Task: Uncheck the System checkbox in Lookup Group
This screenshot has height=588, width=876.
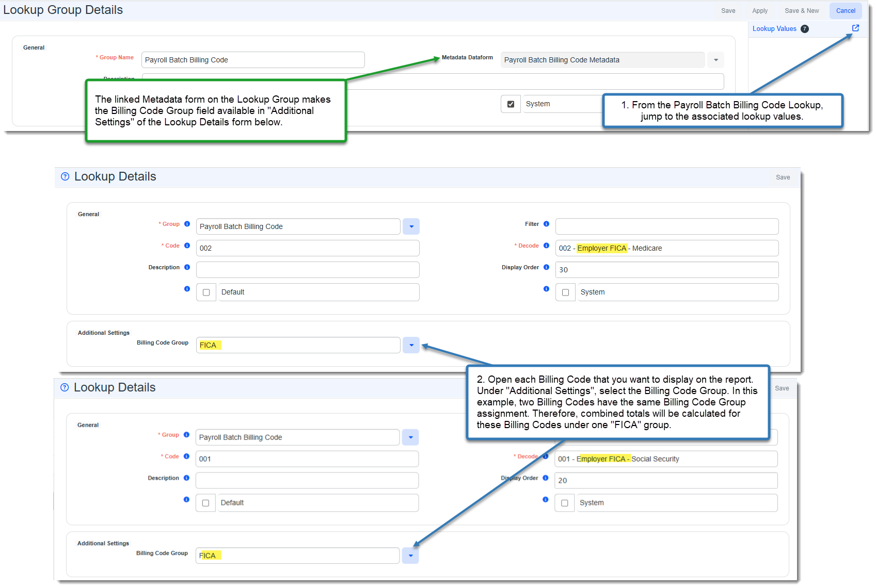Action: 511,104
